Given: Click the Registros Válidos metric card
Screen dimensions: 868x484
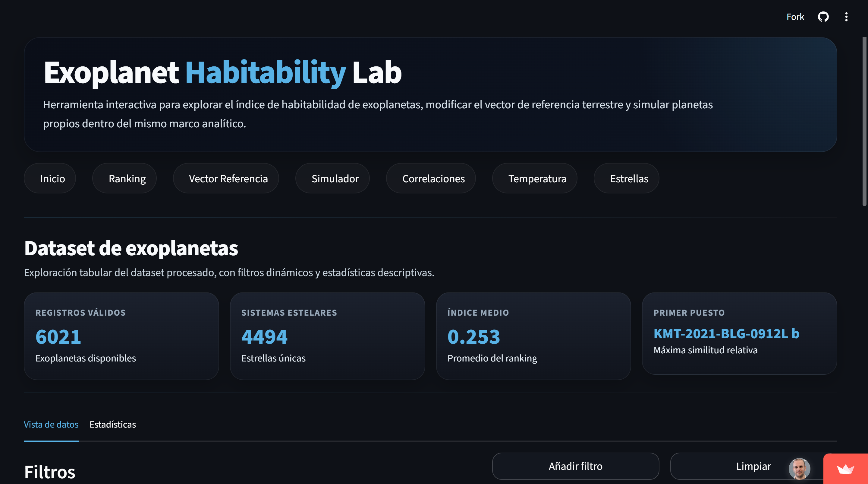Looking at the screenshot, I should click(121, 336).
